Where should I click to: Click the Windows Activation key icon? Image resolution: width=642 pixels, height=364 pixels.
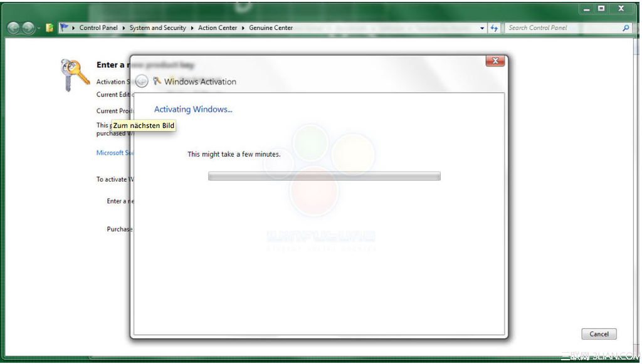155,81
